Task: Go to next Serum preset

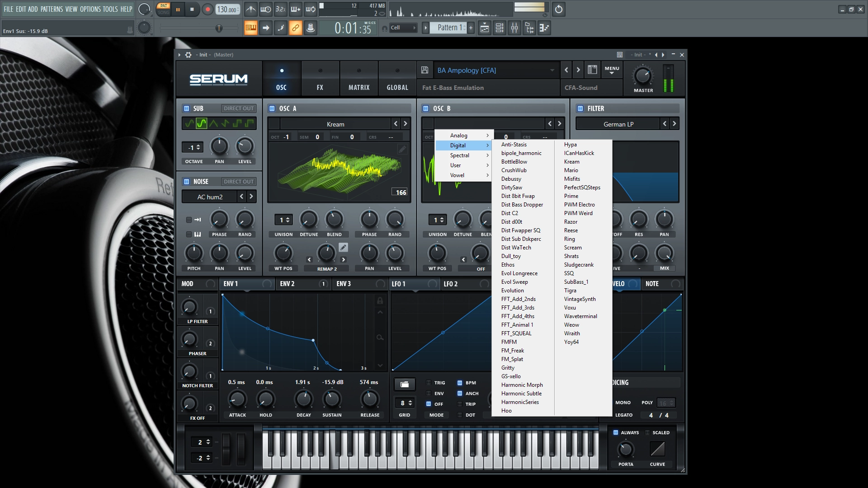Action: click(578, 70)
